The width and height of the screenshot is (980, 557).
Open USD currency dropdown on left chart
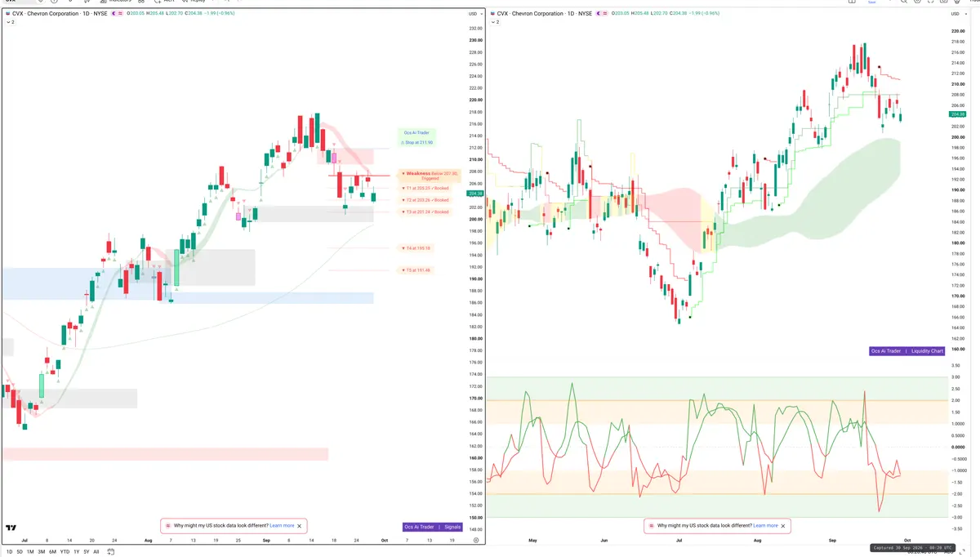[x=474, y=14]
